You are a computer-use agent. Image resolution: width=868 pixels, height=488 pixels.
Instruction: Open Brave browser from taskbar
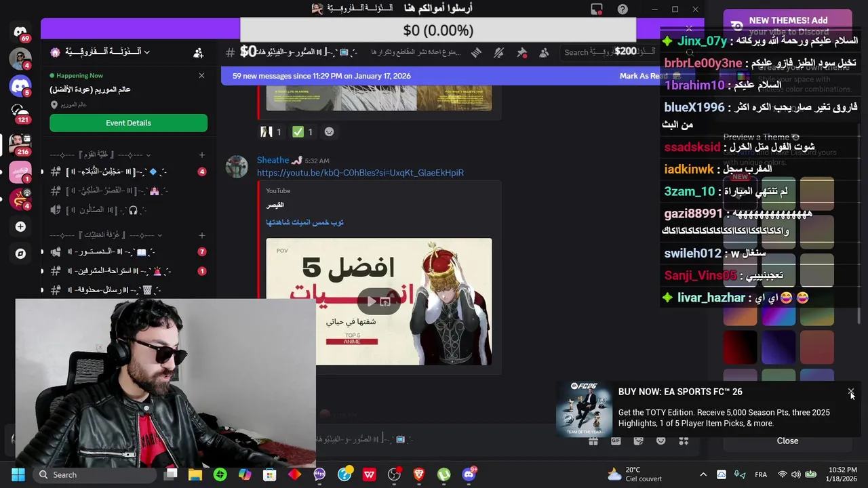[419, 474]
